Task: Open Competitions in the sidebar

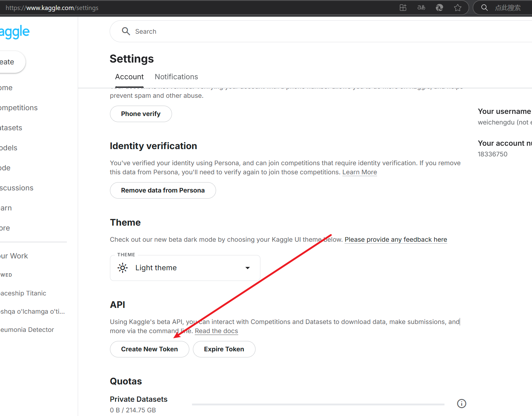Action: point(19,108)
